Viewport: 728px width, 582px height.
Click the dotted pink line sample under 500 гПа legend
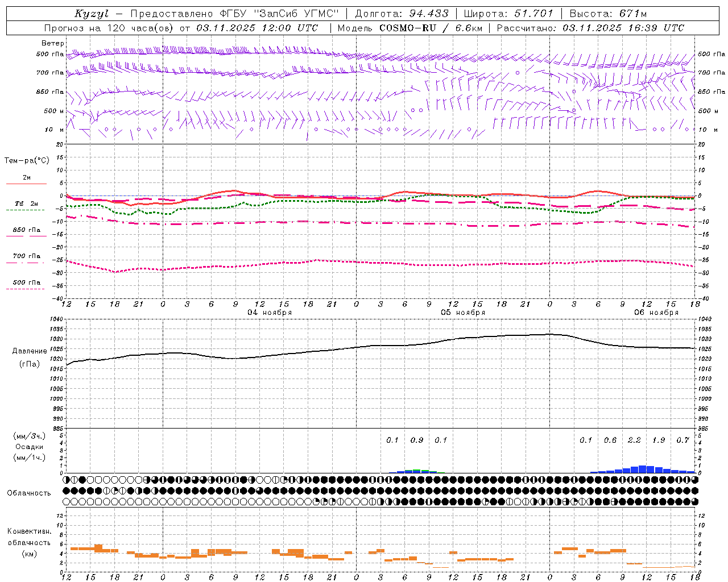[x=25, y=289]
